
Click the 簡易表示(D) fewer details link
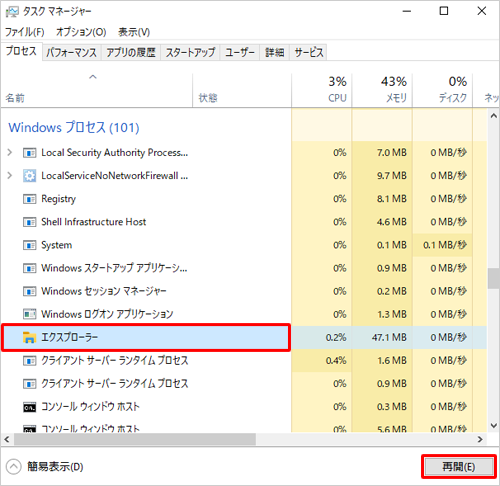(x=55, y=467)
